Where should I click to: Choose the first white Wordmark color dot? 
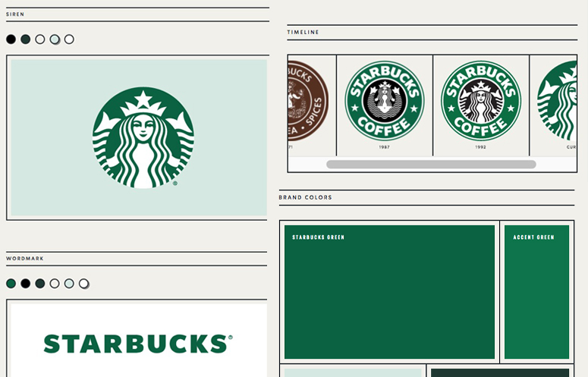click(x=55, y=283)
